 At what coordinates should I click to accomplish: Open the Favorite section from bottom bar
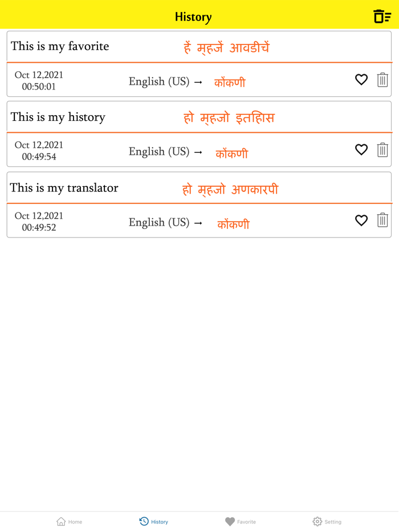point(240,521)
